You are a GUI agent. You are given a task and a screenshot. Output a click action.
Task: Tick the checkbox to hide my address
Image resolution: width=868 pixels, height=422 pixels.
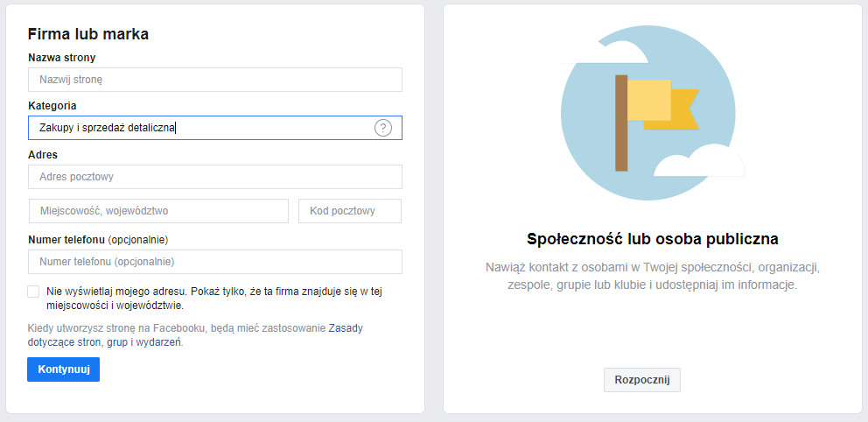coord(33,292)
